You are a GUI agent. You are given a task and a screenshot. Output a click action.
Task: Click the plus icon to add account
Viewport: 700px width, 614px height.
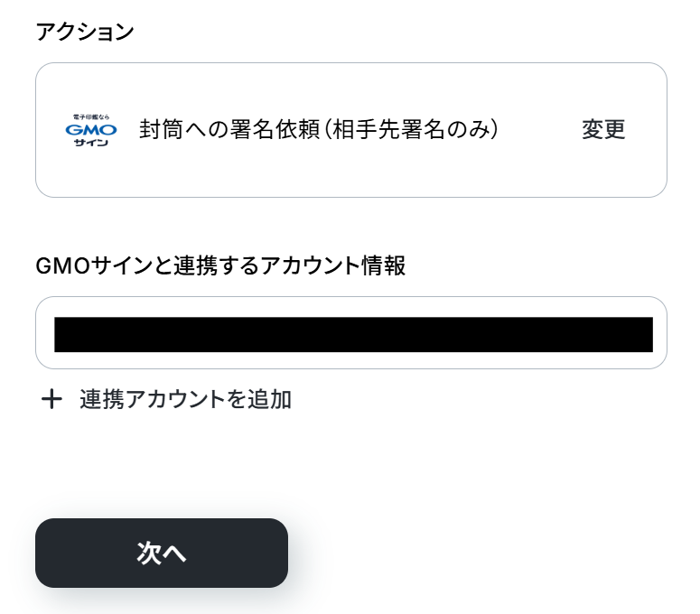51,399
